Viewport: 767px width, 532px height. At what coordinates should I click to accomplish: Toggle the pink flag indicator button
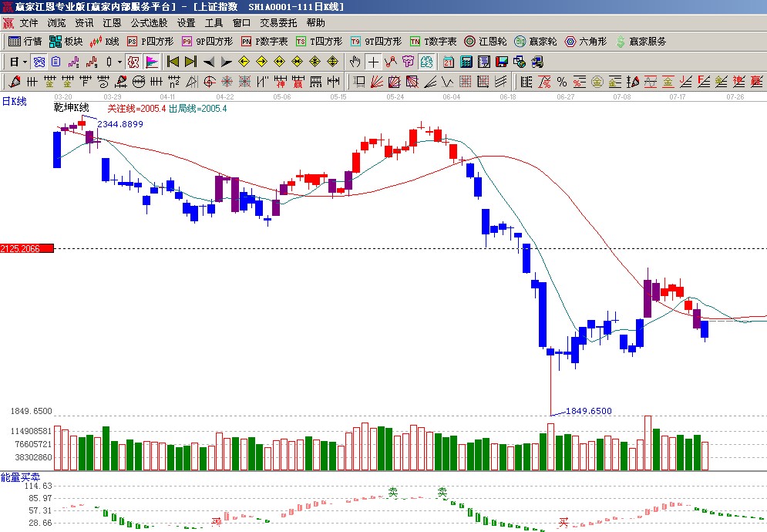point(151,62)
